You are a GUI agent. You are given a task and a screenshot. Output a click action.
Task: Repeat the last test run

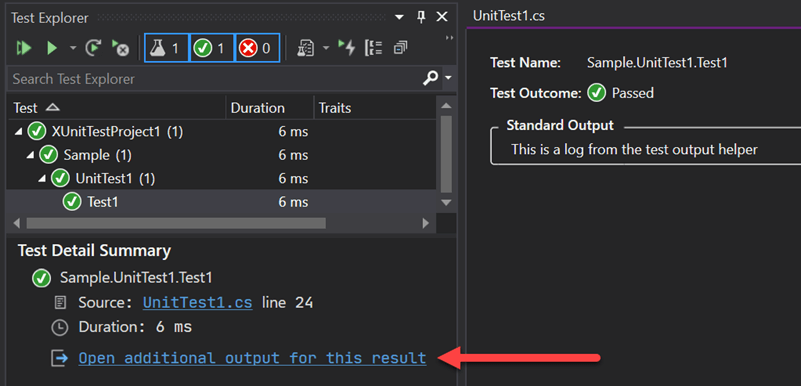[x=93, y=48]
